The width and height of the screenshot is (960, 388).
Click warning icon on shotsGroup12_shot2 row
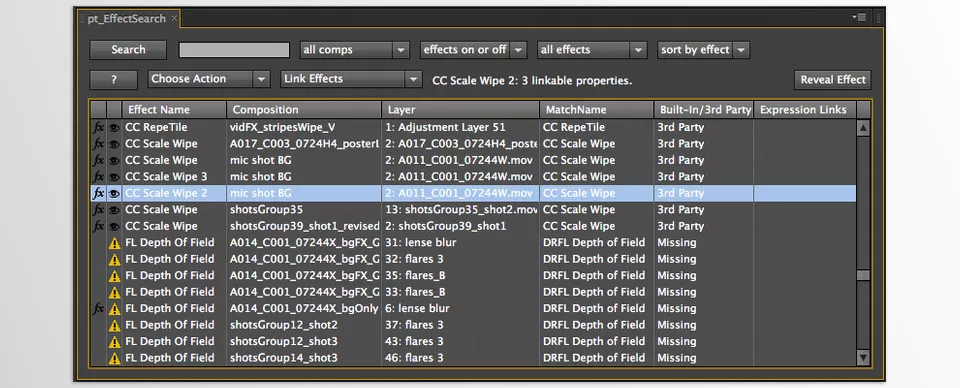point(114,326)
